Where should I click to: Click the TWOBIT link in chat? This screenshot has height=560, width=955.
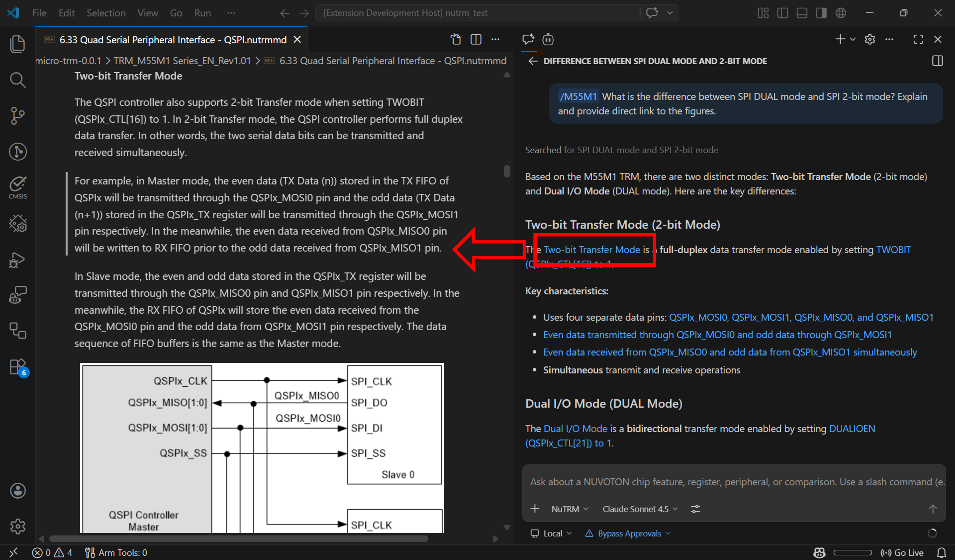[893, 250]
